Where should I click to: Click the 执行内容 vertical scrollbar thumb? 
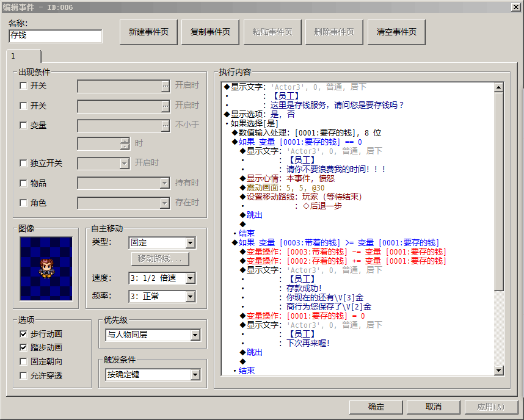click(x=498, y=192)
